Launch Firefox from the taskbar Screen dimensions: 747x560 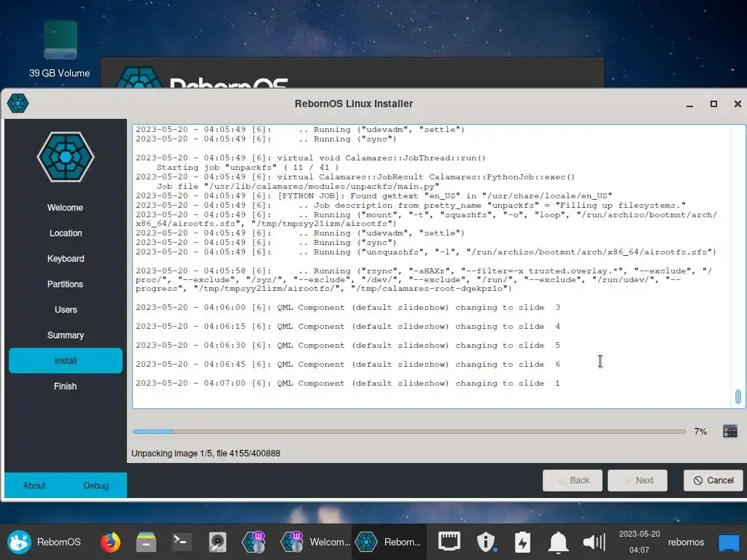coord(110,542)
